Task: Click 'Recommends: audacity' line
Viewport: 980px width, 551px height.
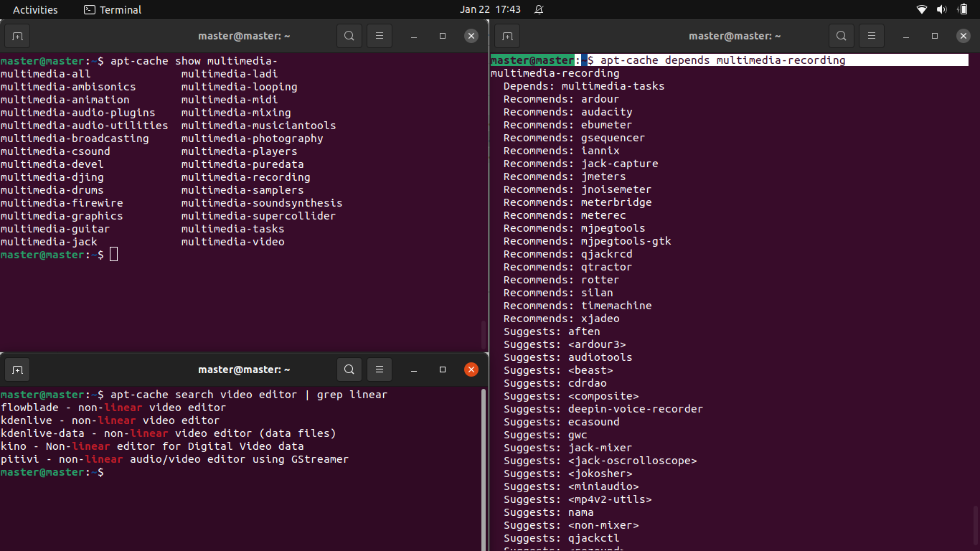Action: point(568,112)
